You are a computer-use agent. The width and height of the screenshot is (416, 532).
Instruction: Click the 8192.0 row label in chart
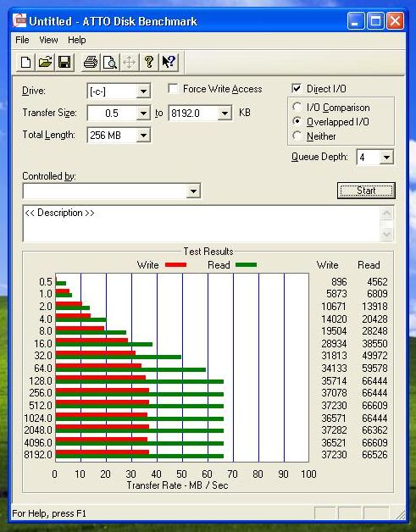tap(38, 455)
